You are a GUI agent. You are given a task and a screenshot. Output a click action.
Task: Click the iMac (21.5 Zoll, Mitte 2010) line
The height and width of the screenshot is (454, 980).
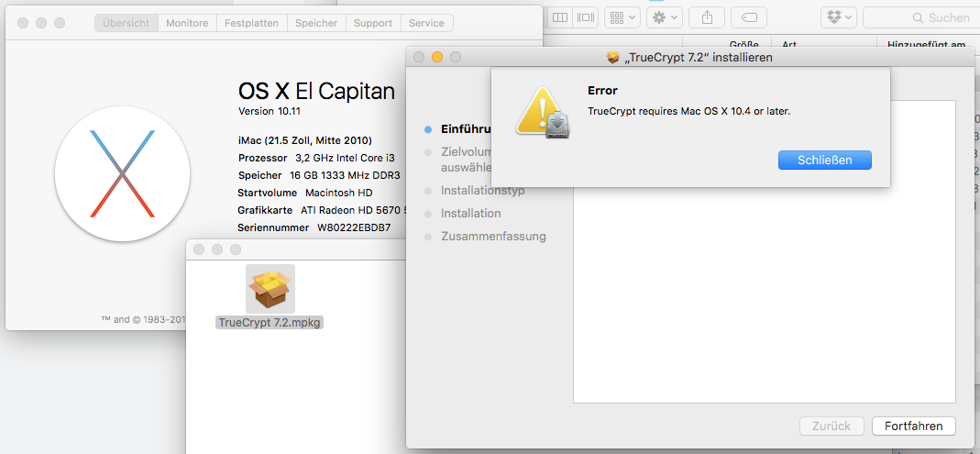[x=305, y=140]
